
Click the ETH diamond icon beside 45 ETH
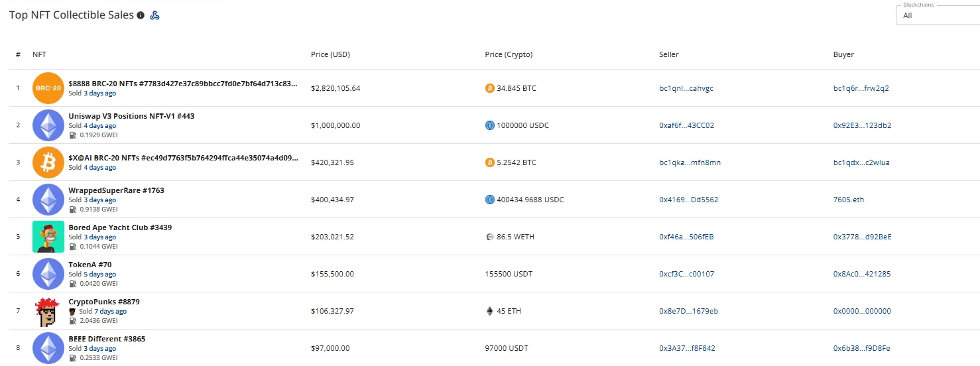[490, 311]
